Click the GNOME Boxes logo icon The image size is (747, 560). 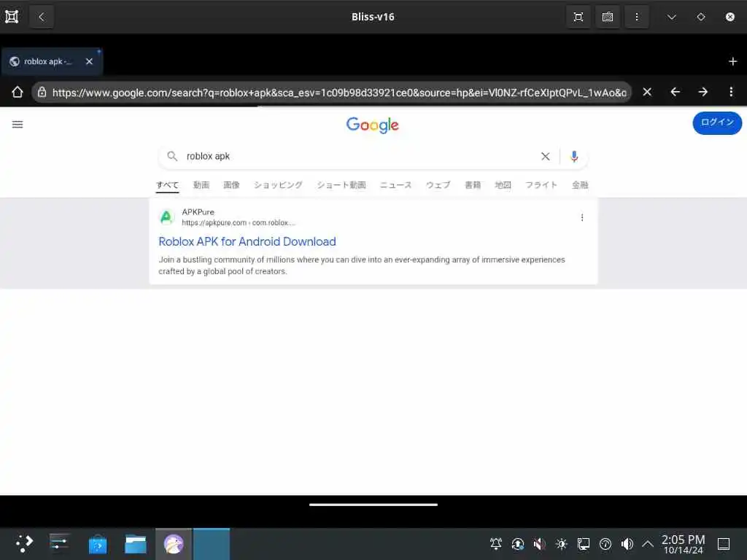[12, 17]
